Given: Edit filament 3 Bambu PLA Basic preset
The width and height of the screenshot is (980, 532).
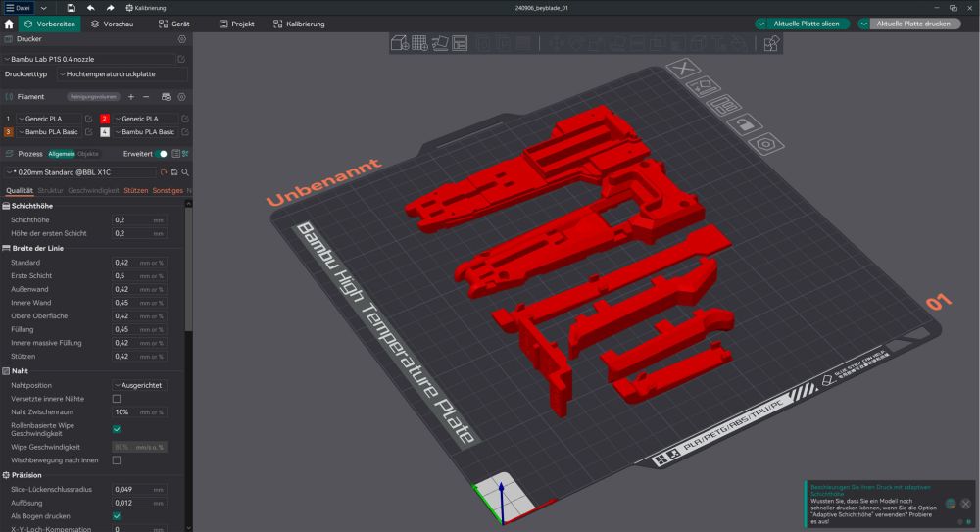Looking at the screenshot, I should [89, 132].
